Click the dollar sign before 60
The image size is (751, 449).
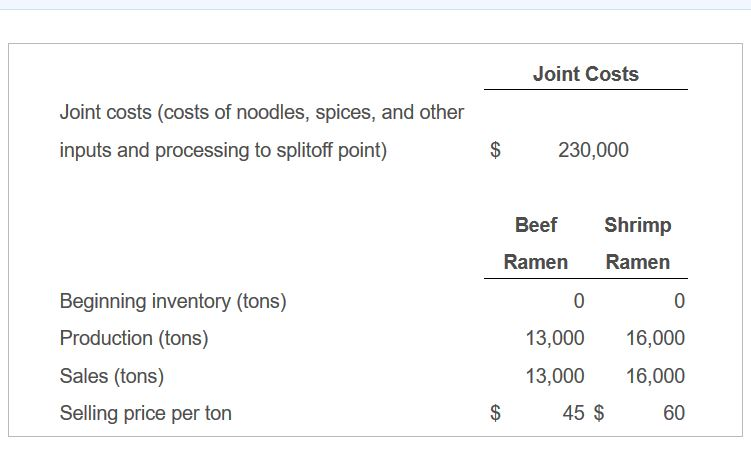coord(599,413)
